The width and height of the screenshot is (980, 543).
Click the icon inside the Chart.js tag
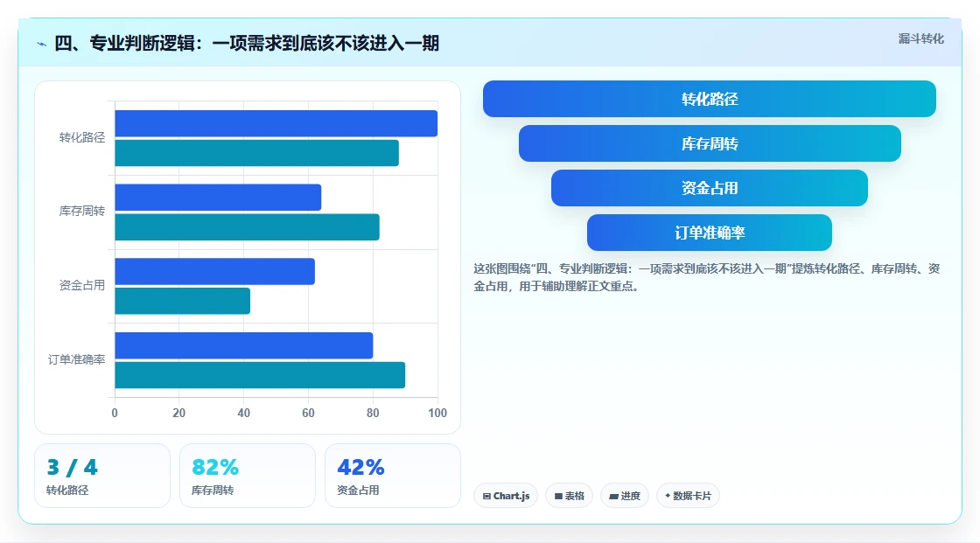[486, 496]
